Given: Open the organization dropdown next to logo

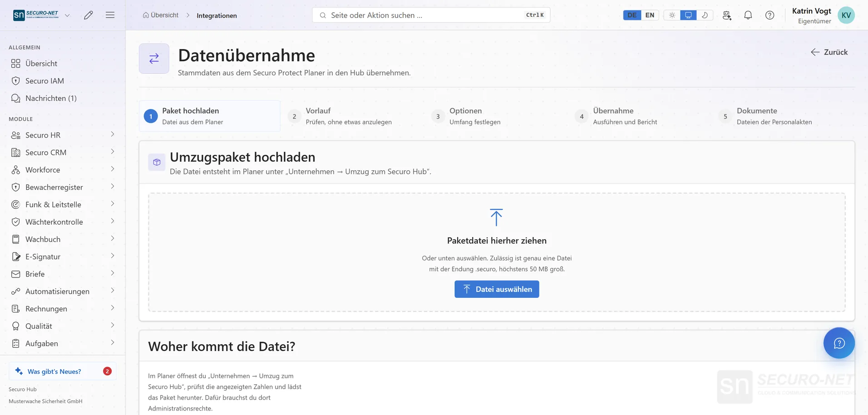Looking at the screenshot, I should [x=67, y=15].
